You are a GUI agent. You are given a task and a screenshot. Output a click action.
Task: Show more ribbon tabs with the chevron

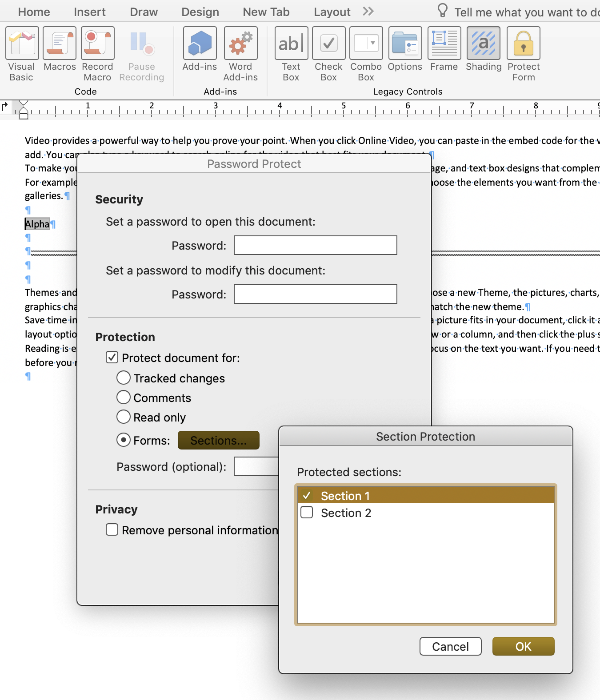(368, 11)
